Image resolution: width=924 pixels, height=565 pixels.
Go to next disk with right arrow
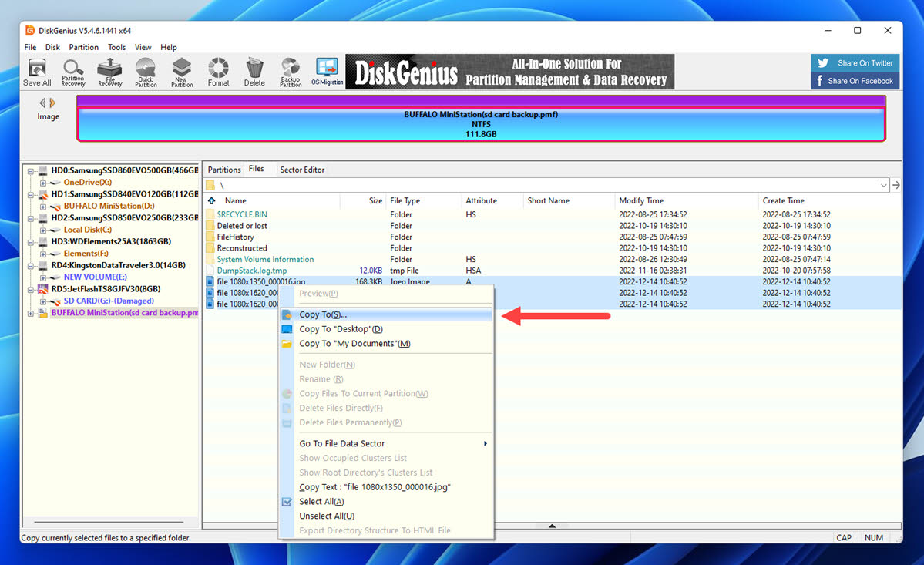[52, 103]
